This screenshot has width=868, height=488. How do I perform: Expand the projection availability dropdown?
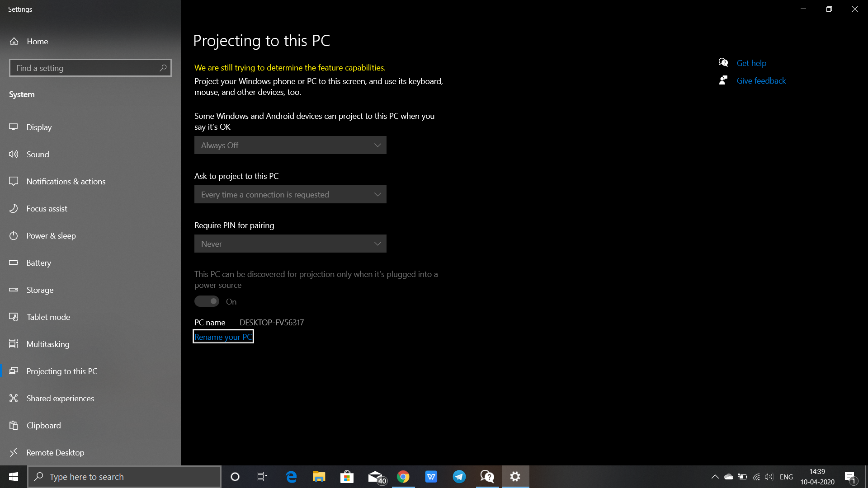[x=290, y=145]
